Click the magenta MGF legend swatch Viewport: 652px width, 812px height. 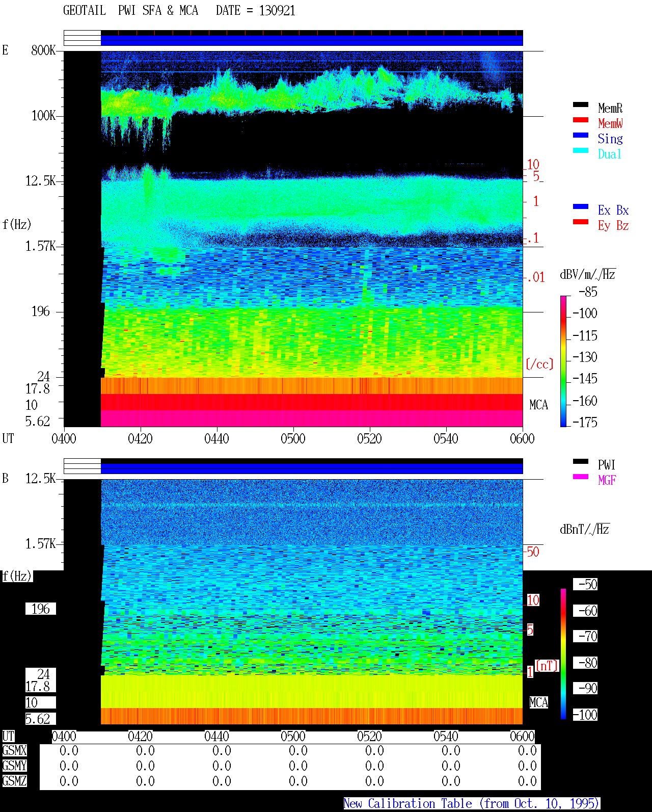(x=581, y=477)
